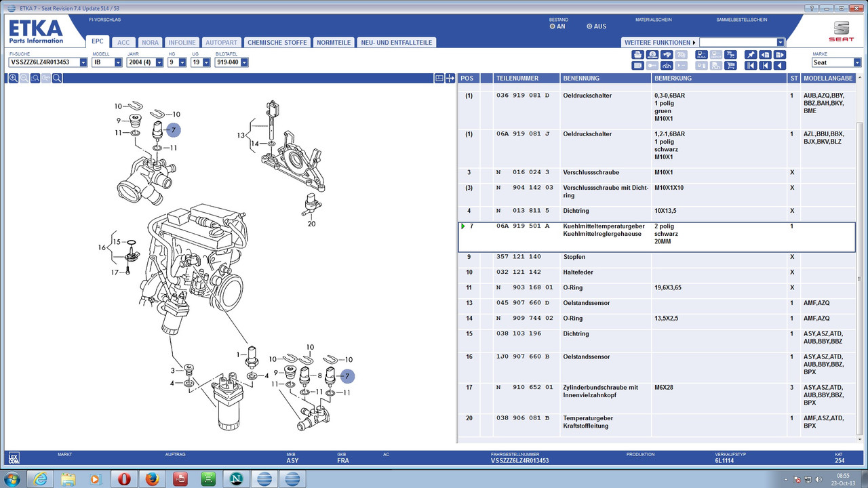Click the expand panel arrows icon

click(450, 78)
